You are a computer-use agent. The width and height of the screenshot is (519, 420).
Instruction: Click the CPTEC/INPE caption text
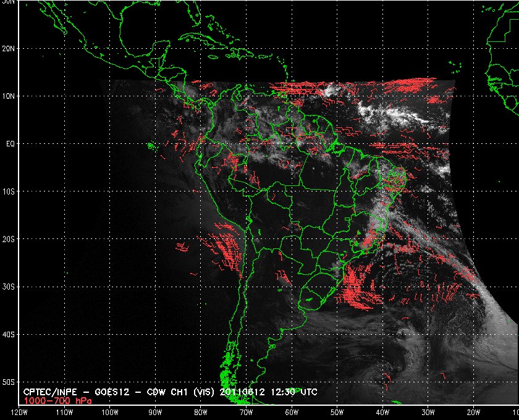50,392
